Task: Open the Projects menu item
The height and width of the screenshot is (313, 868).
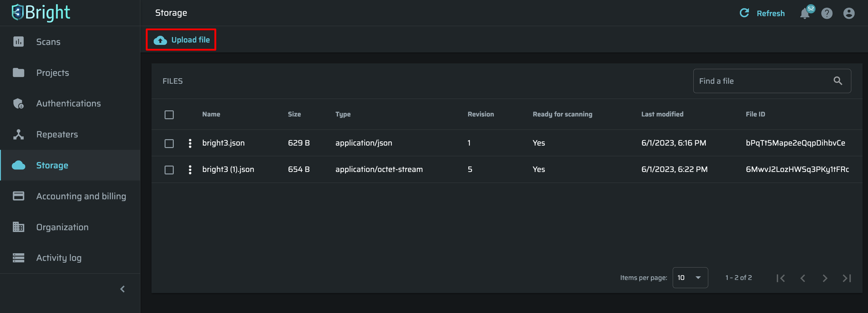Action: [70, 73]
